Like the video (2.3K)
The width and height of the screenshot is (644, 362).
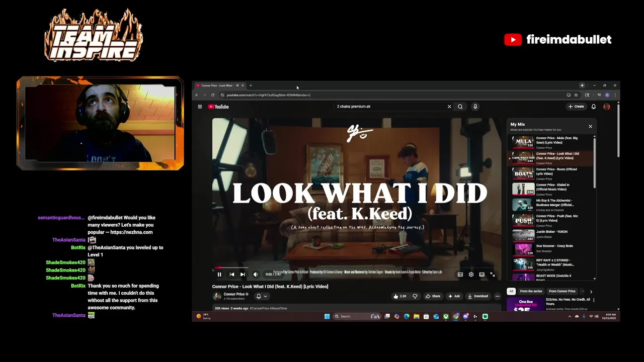(400, 296)
